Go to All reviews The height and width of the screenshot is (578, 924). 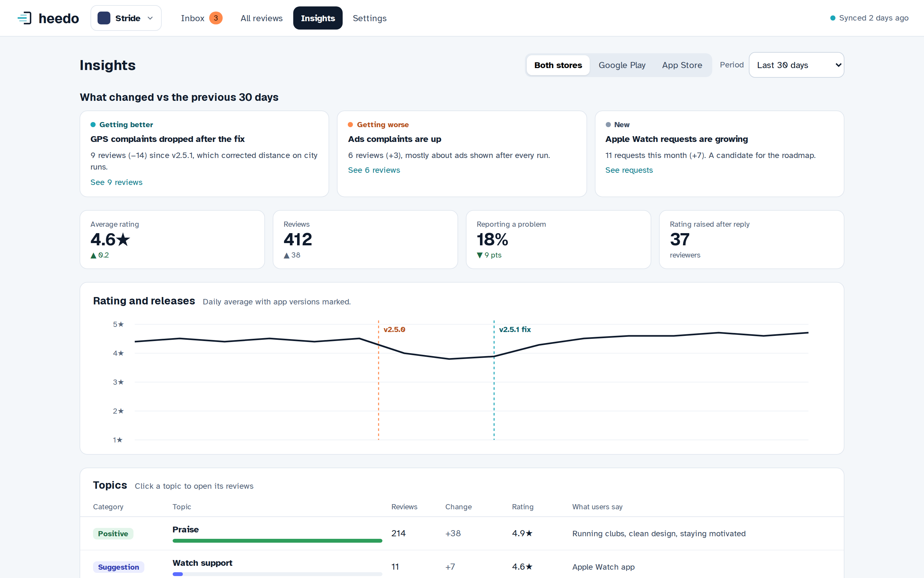point(261,18)
